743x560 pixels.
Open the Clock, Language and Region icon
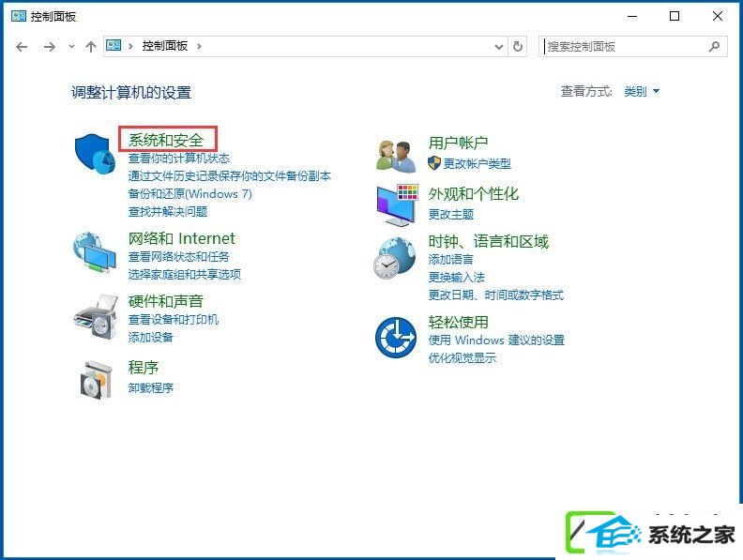point(395,258)
